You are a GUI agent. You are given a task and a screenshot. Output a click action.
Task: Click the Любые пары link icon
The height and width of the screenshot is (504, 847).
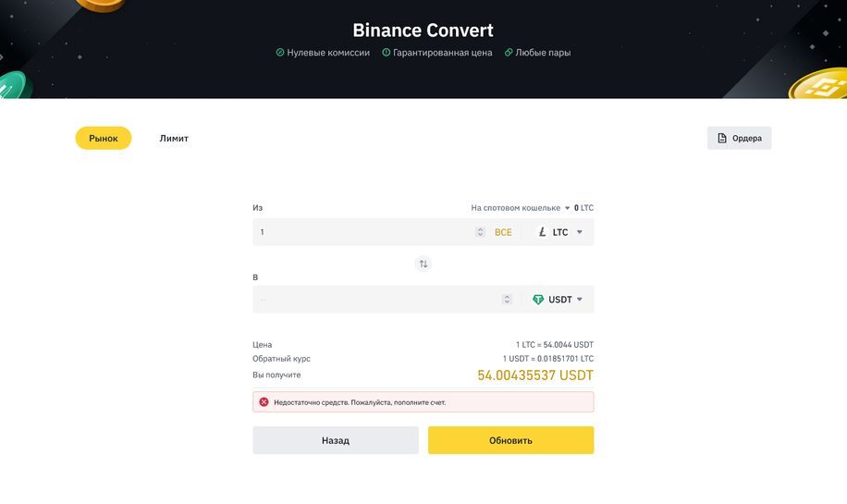509,53
